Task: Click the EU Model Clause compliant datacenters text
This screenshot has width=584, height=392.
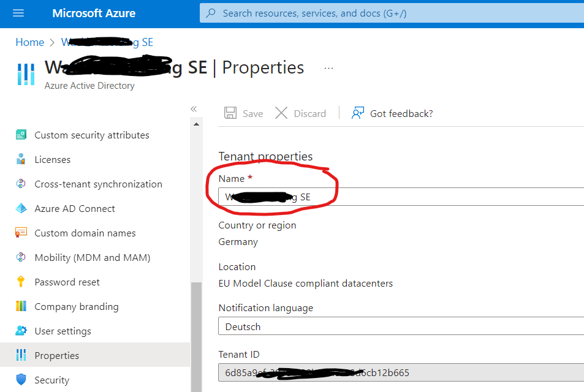Action: [305, 284]
